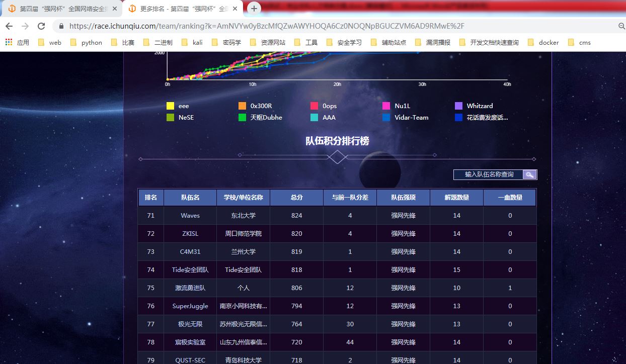Open the 安全学习 bookmark folder

344,43
